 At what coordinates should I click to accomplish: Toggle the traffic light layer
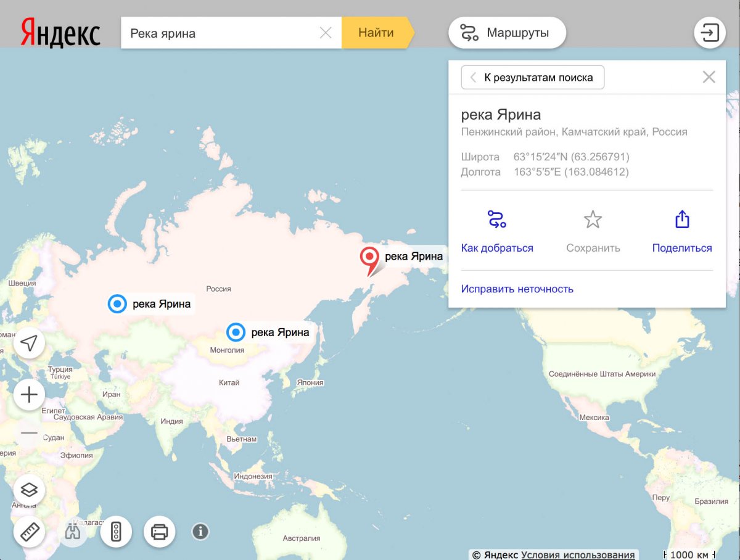[x=116, y=532]
